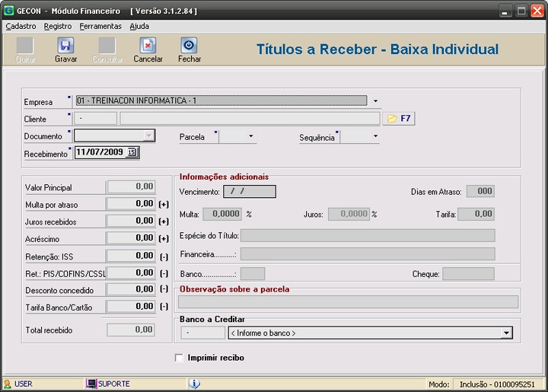Expand the Sequência dropdown
The width and height of the screenshot is (548, 392).
pos(375,136)
